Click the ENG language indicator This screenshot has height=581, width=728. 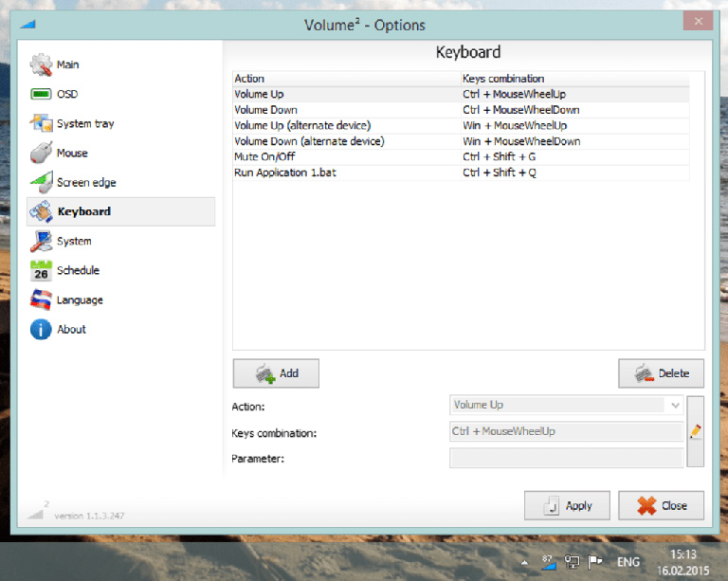click(x=628, y=562)
